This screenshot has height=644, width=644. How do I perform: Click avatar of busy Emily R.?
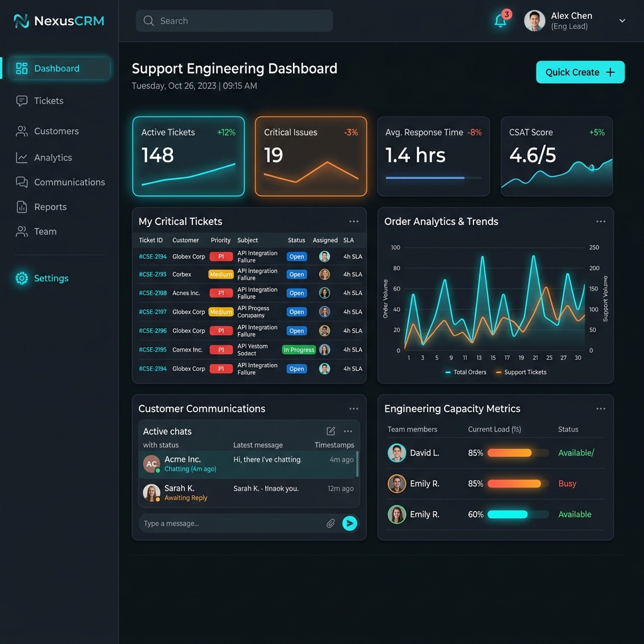click(397, 484)
